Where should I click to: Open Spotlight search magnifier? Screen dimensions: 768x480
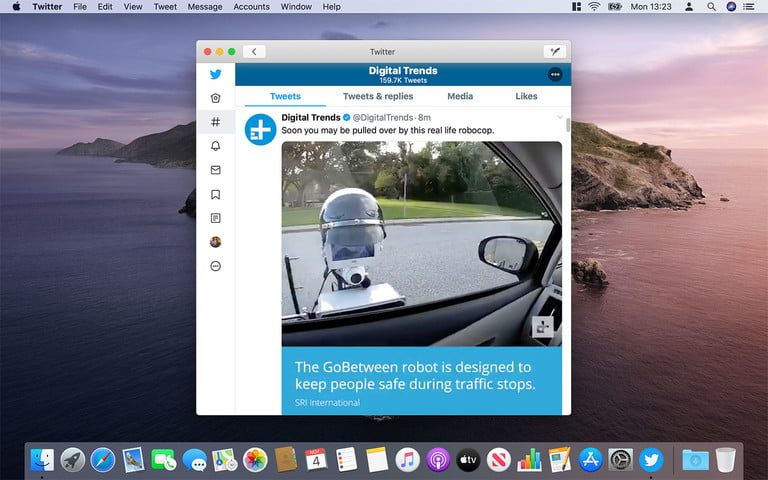click(711, 7)
